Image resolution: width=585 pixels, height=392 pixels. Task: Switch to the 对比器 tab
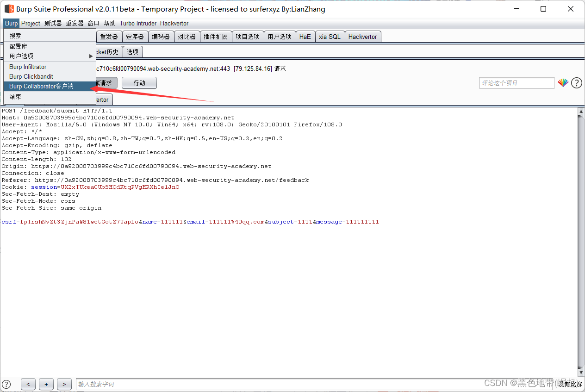187,37
